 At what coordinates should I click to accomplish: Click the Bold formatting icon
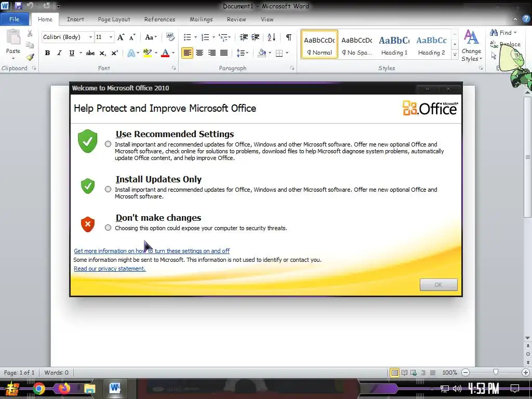coord(47,53)
